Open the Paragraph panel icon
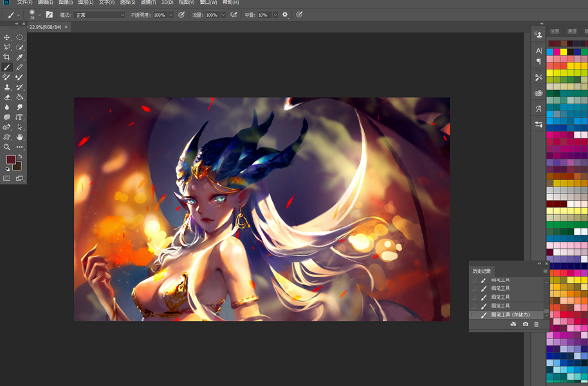 click(539, 61)
